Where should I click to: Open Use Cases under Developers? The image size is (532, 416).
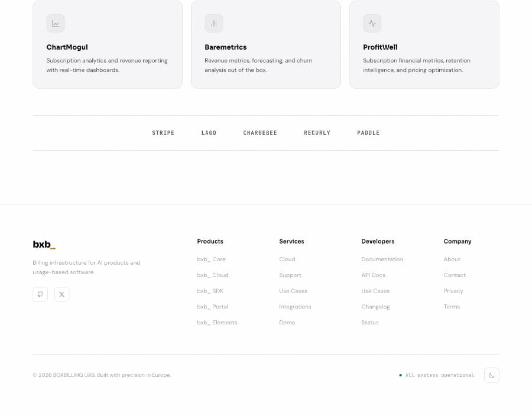375,291
